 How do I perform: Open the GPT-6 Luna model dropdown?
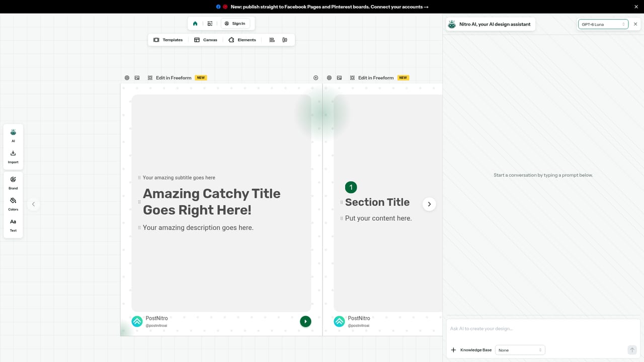point(603,24)
